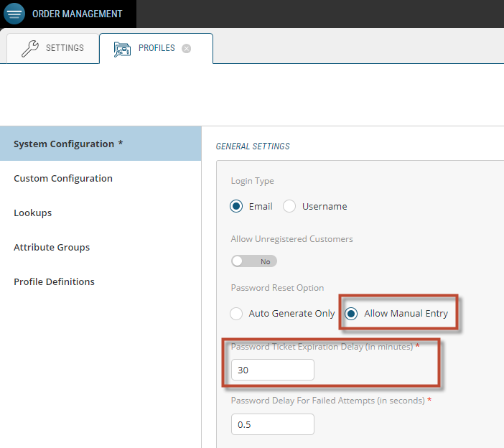Click the Order Management header title
Screen dimensions: 504x448
[77, 14]
